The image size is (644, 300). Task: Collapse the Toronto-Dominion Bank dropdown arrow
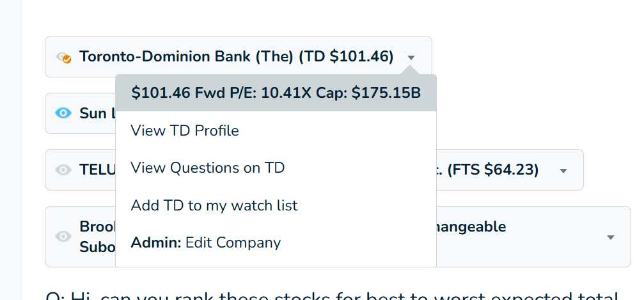[x=411, y=57]
